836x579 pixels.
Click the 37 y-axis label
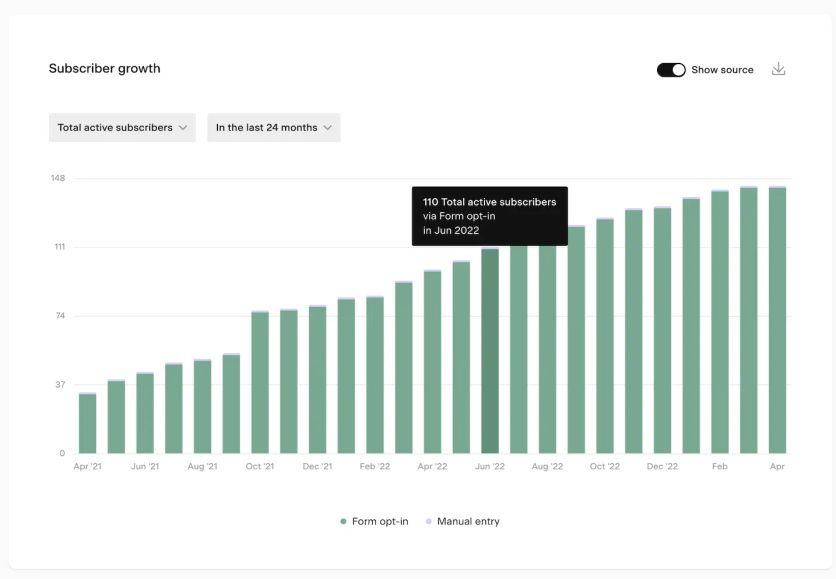pyautogui.click(x=60, y=384)
